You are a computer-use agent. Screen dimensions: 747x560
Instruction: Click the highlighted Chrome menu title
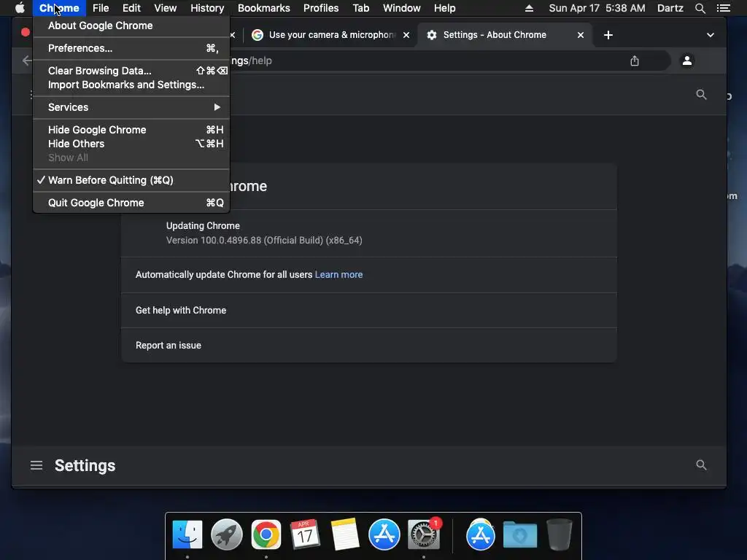[59, 8]
